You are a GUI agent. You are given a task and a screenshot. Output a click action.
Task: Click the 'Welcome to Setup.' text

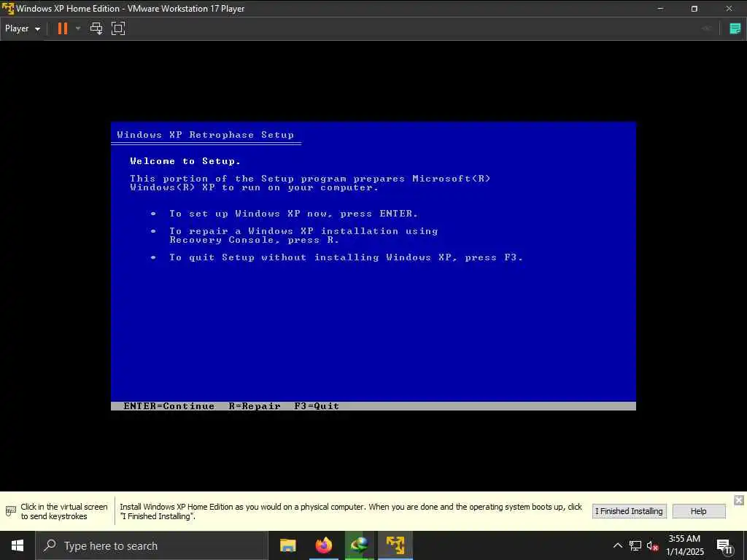pos(185,161)
